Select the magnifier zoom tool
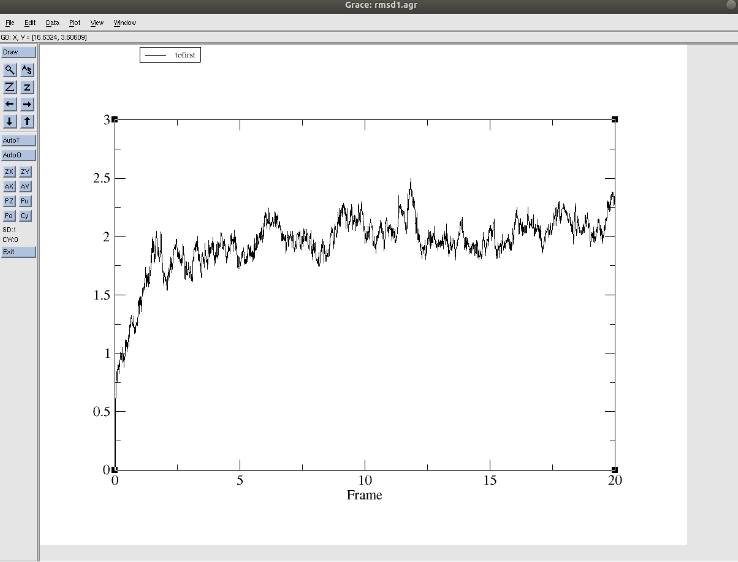This screenshot has height=562, width=738. (x=10, y=70)
